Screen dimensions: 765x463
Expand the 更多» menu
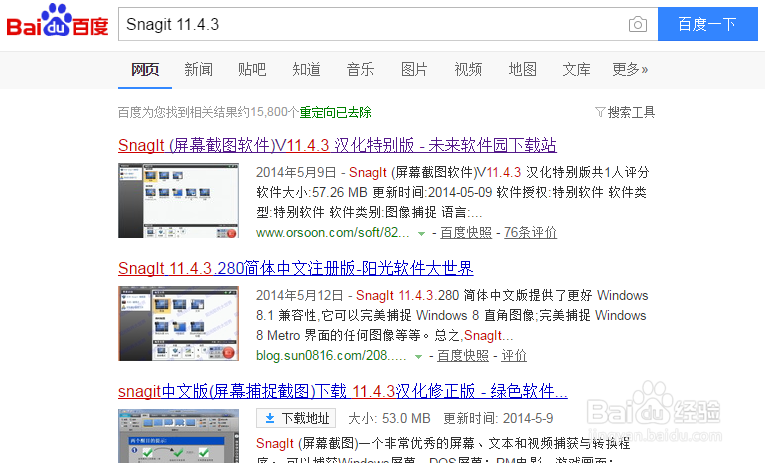pyautogui.click(x=630, y=69)
